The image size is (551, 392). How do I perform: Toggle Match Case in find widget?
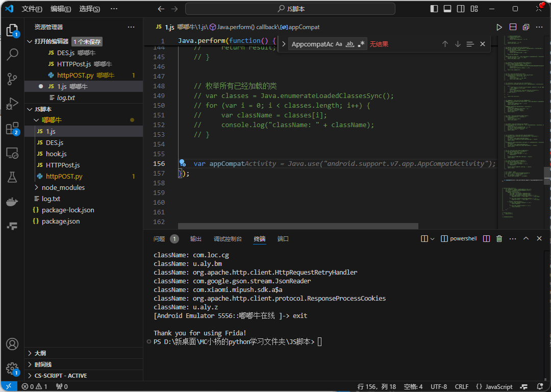click(339, 44)
